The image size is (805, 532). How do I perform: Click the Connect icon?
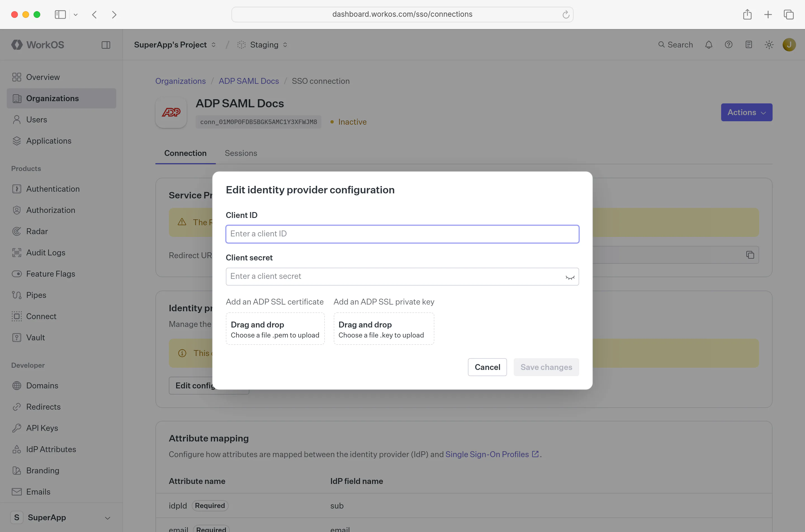point(16,316)
